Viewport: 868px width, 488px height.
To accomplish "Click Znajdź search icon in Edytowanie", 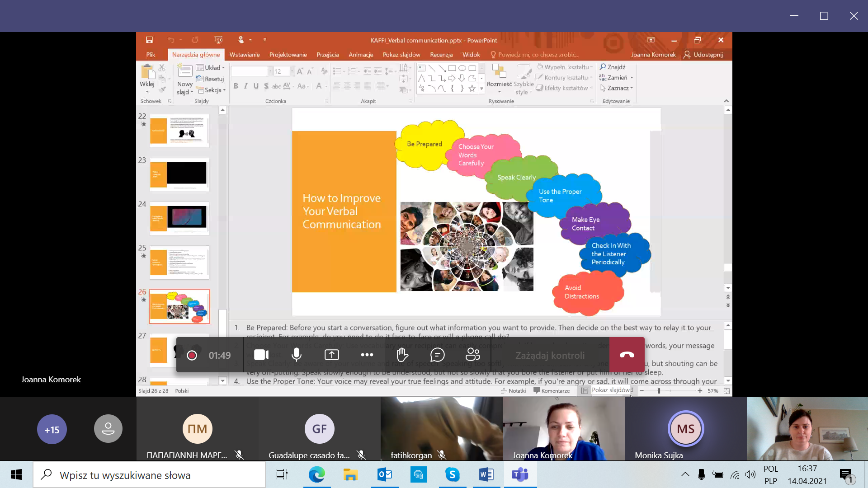I will (x=613, y=67).
